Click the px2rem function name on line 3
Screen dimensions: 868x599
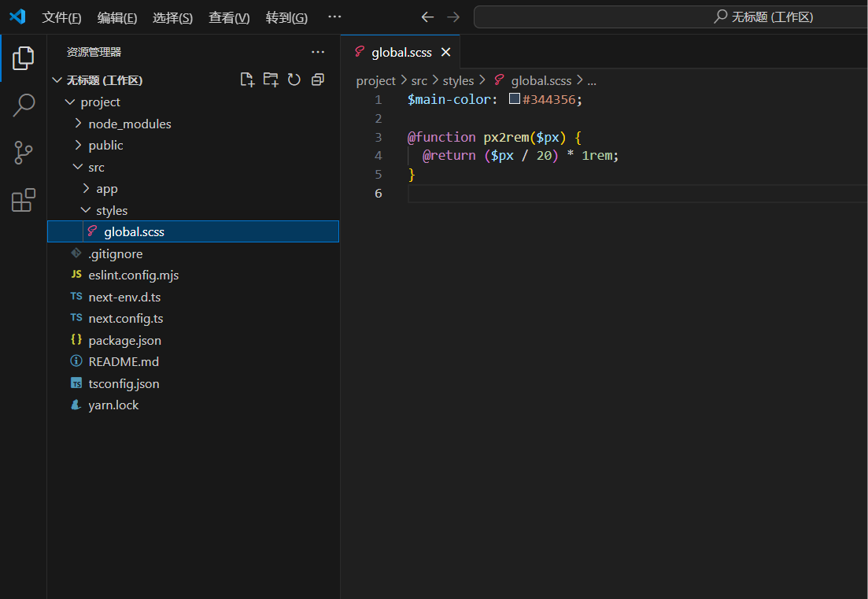(506, 137)
